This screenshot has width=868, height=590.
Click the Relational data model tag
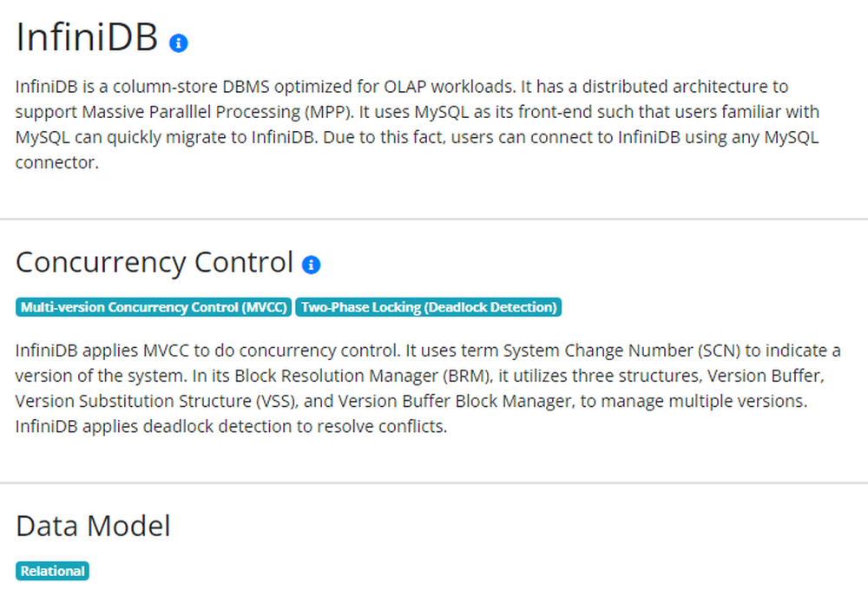[53, 571]
